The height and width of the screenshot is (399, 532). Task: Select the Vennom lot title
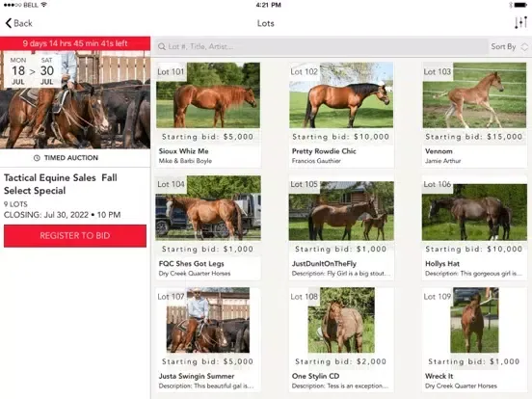439,151
